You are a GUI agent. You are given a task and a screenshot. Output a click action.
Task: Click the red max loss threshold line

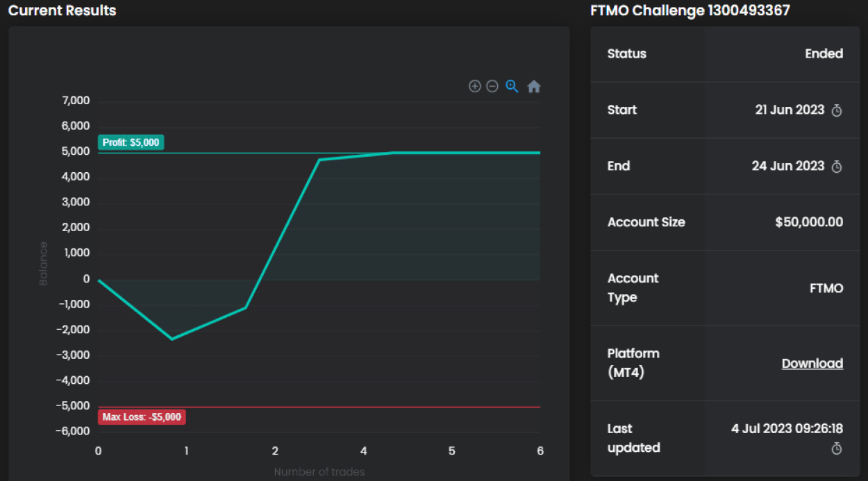347,407
